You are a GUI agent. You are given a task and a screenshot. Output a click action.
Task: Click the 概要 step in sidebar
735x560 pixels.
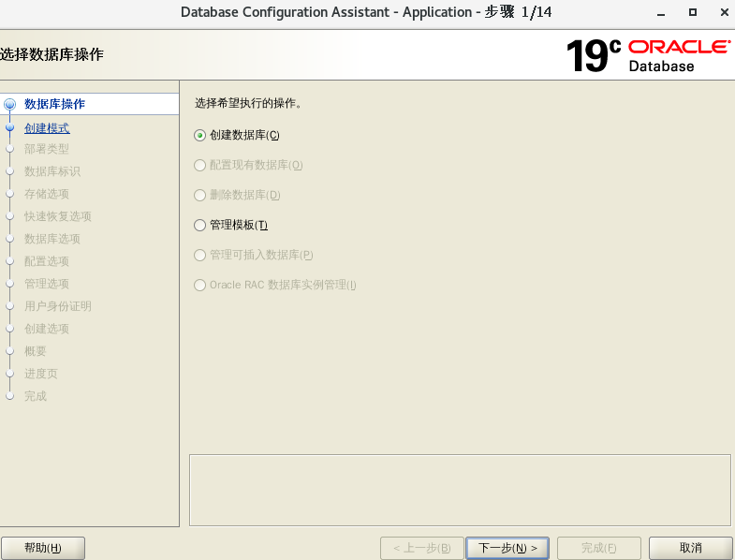click(x=36, y=352)
